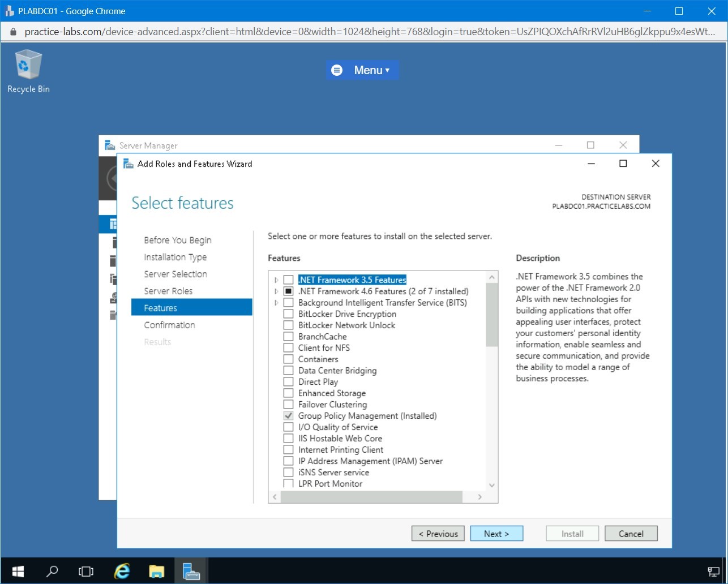
Task: Select Client for NFS checkbox
Action: coord(289,348)
